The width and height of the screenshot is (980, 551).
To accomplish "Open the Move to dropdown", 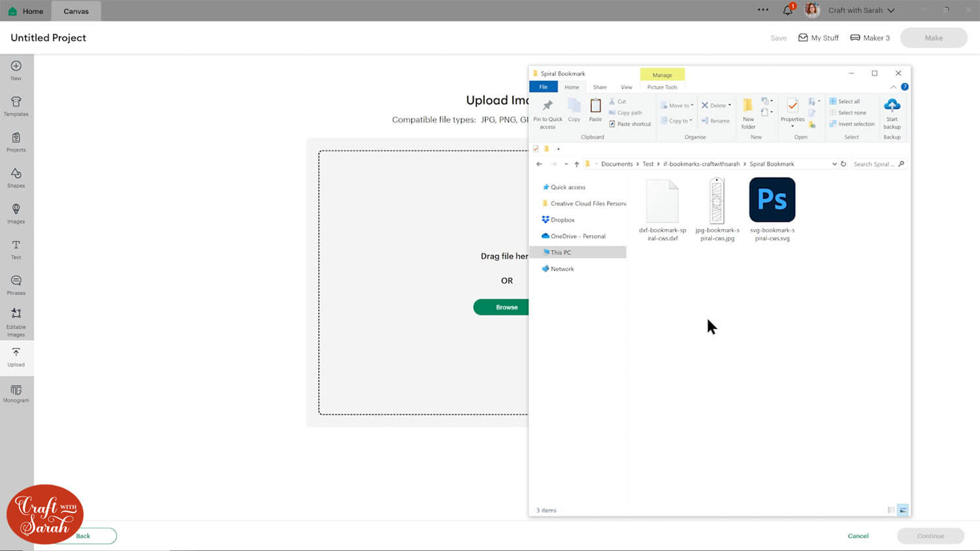I will click(x=678, y=105).
